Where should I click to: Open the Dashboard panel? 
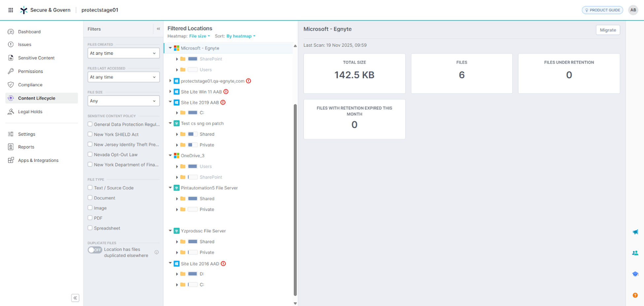(29, 31)
